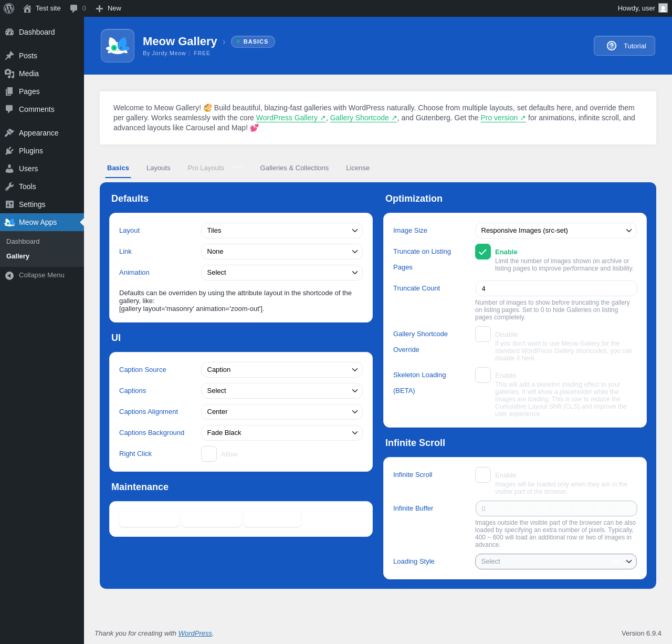Click the Tools wrench icon

pos(9,186)
